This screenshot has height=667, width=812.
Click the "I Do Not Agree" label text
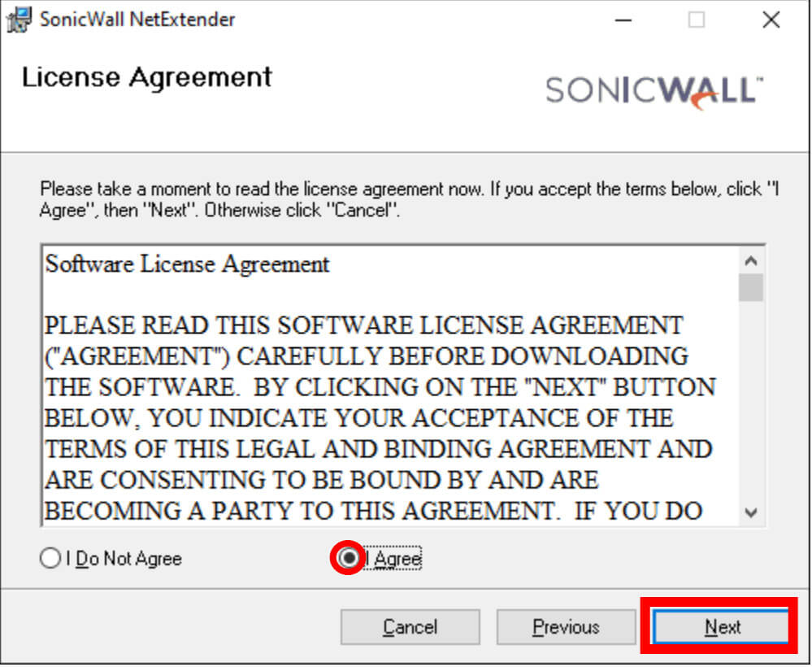point(124,559)
